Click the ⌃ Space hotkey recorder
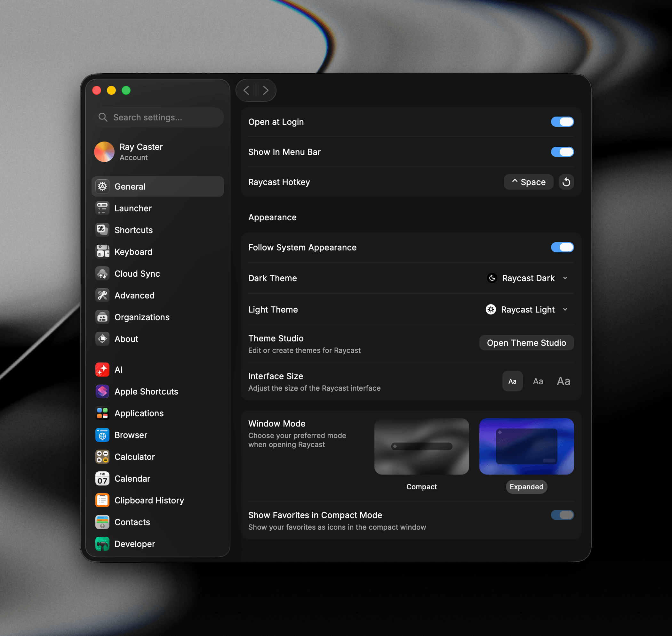The image size is (672, 636). (528, 182)
